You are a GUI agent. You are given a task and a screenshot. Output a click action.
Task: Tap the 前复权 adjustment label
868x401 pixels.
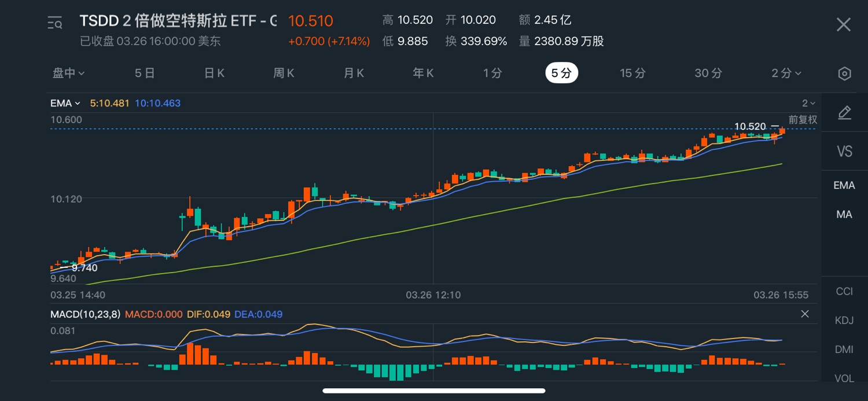coord(803,120)
